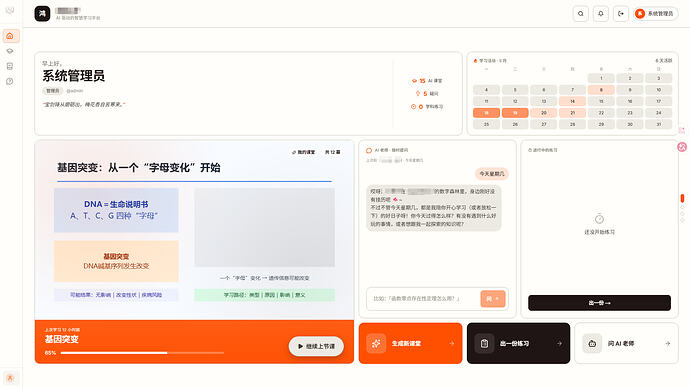Select day 21 in the study calendar
690x388 pixels.
click(x=572, y=113)
